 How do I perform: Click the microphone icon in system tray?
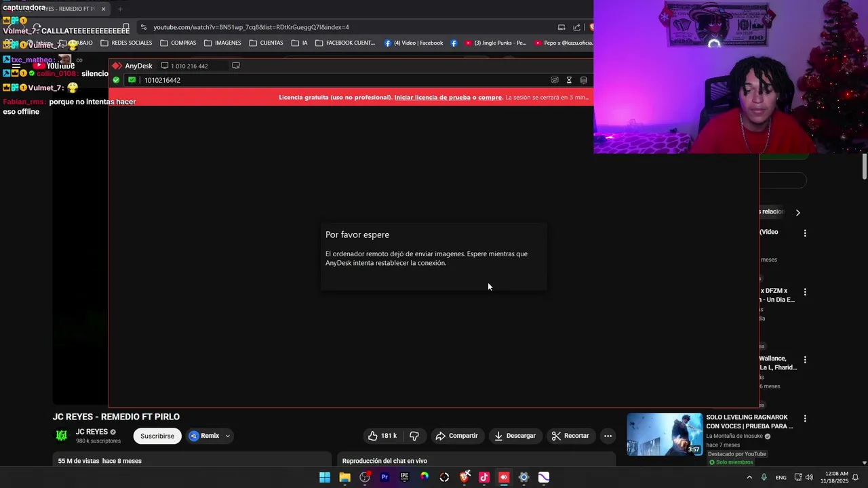[764, 477]
